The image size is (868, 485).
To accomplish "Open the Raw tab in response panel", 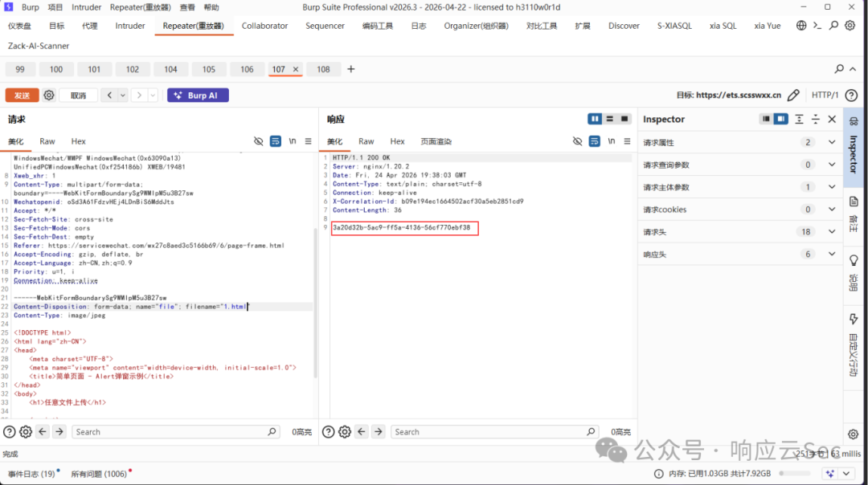I will point(366,141).
